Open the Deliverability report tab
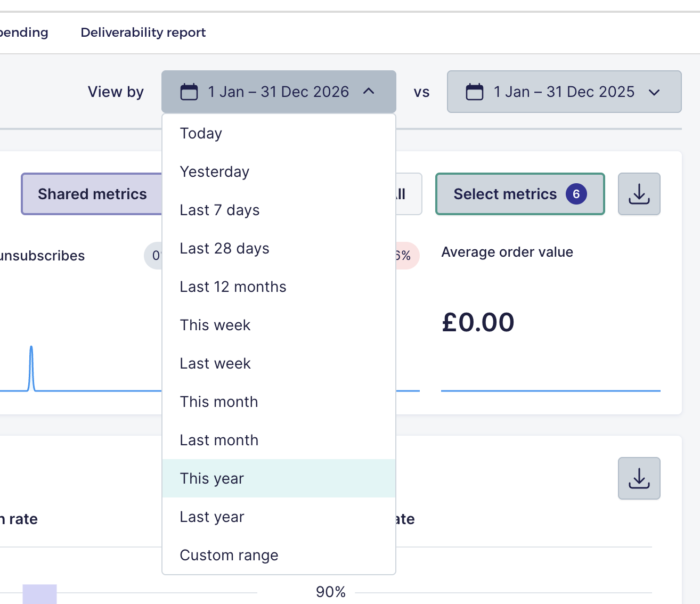The height and width of the screenshot is (604, 700). pyautogui.click(x=143, y=32)
